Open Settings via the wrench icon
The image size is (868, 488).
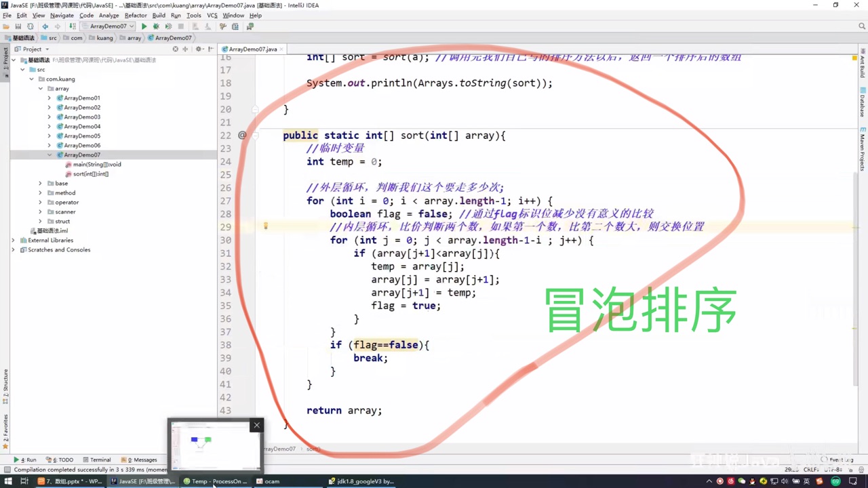[222, 26]
